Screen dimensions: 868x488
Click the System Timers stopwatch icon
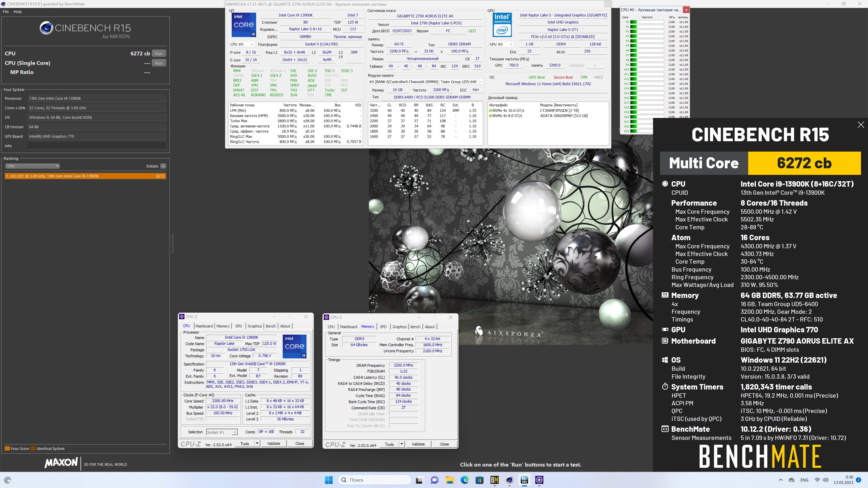click(x=665, y=387)
